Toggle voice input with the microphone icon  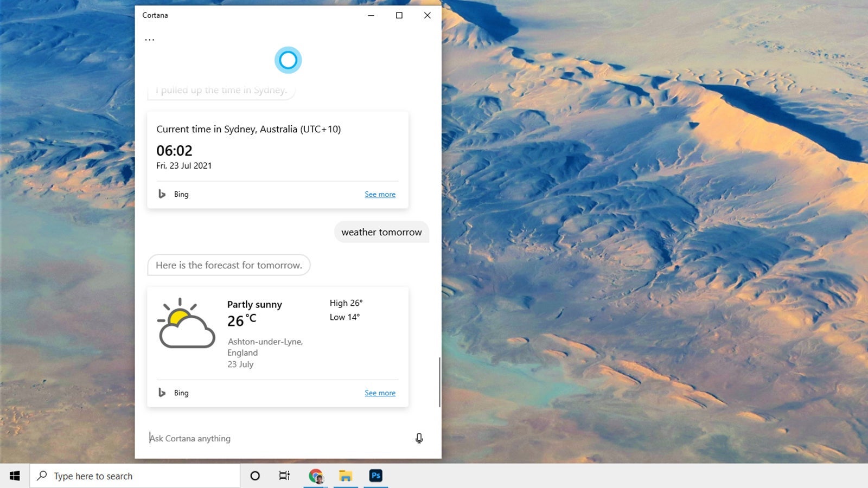click(x=419, y=438)
